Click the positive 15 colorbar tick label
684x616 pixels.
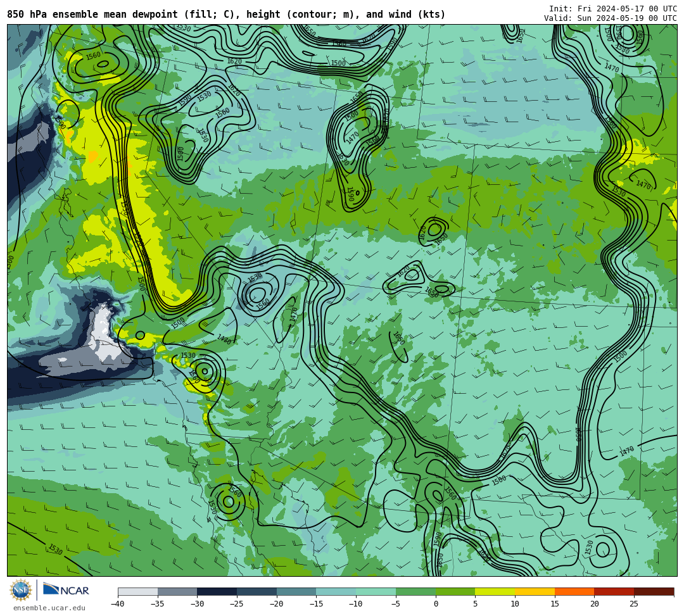554,604
